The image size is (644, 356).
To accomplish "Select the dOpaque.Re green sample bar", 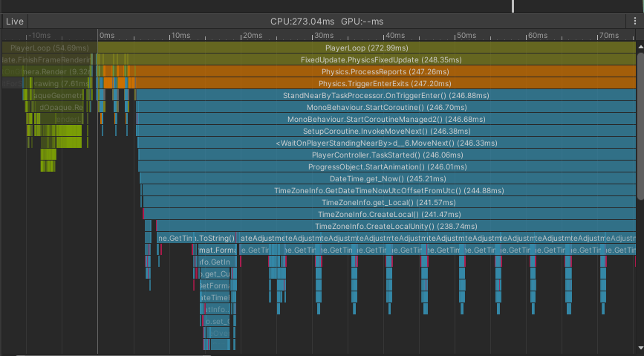I will [61, 107].
